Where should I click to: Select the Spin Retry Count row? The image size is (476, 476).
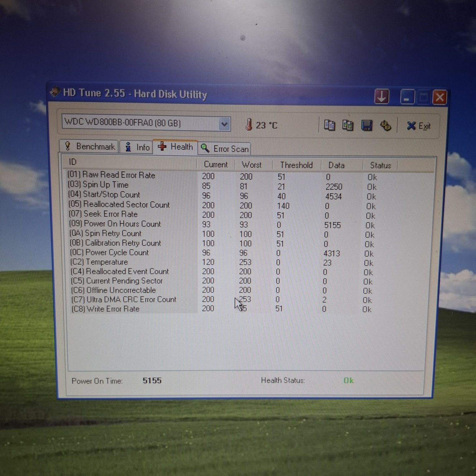point(222,234)
